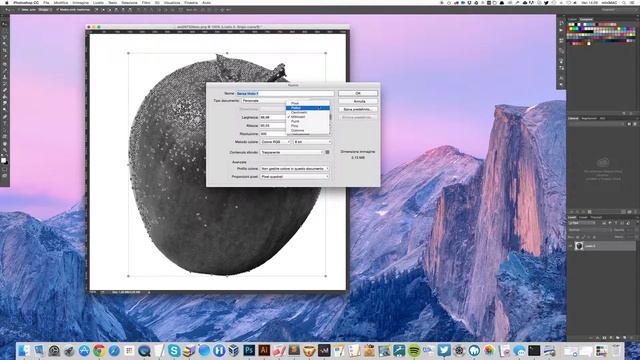Click Salva predefinito button
Viewport: 640px width, 360px height.
point(358,109)
